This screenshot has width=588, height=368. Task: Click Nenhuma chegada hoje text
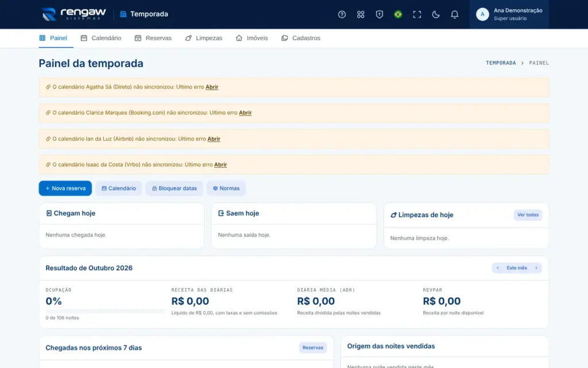[76, 235]
